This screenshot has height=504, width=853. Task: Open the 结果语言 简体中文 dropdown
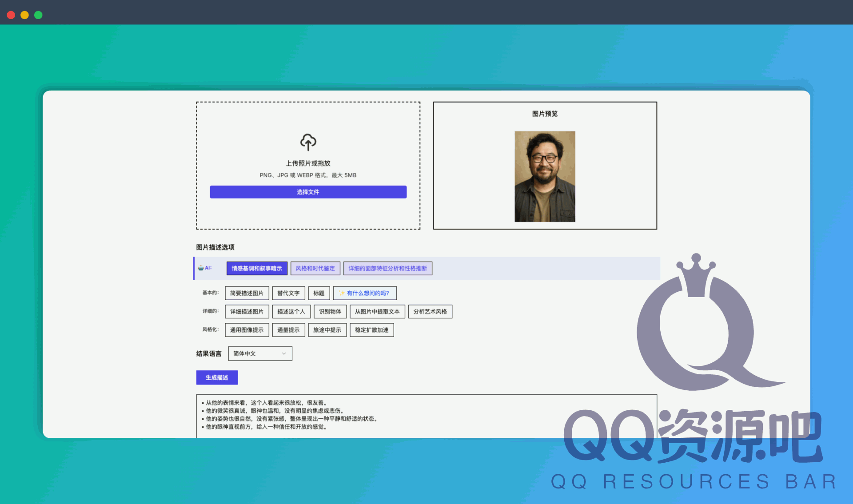259,353
